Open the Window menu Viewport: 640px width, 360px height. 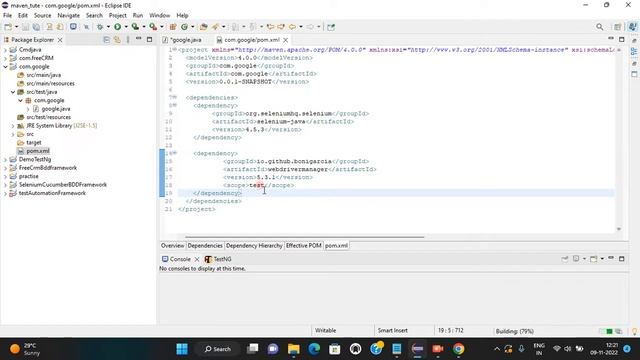[159, 15]
